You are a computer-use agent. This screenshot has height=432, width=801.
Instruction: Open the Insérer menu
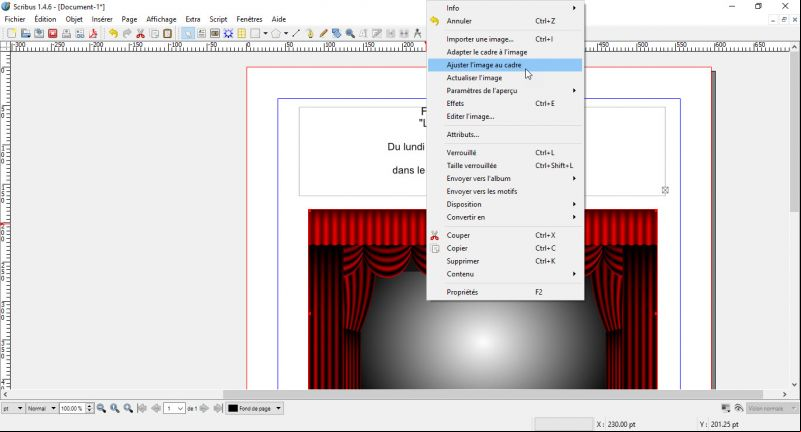point(102,19)
